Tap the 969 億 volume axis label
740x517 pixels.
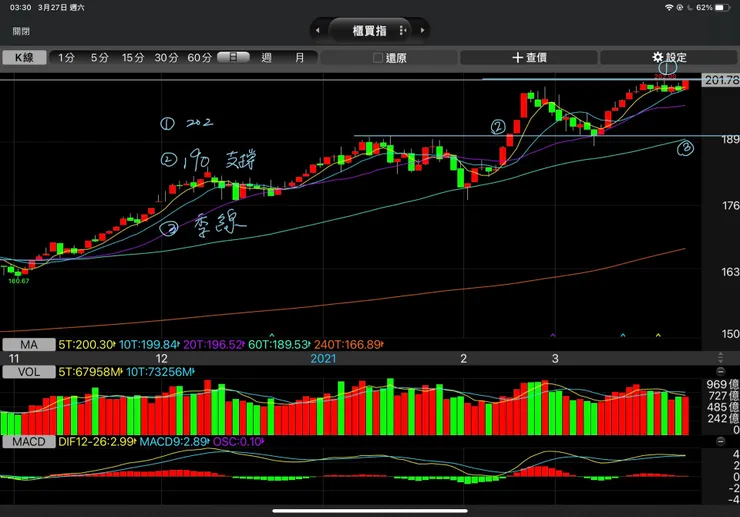pos(723,384)
